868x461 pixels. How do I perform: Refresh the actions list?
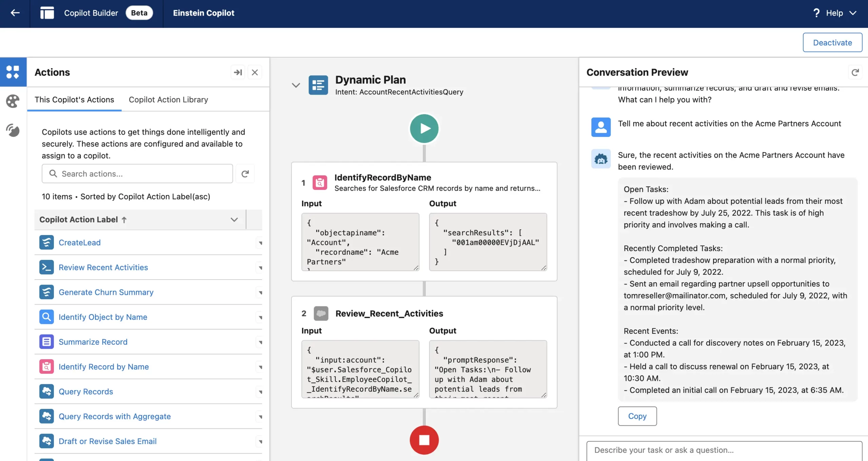click(245, 174)
